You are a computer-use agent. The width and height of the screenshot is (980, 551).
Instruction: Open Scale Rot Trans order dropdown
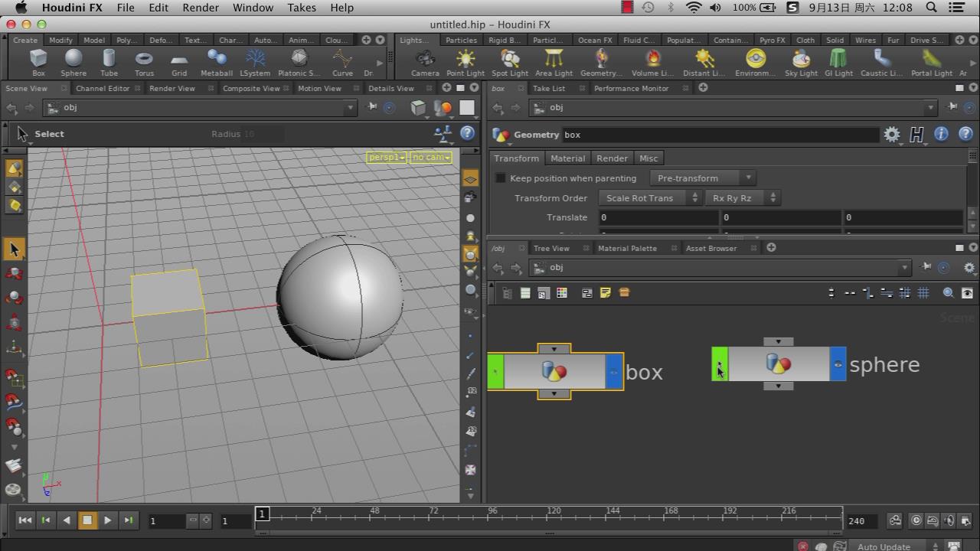point(649,198)
